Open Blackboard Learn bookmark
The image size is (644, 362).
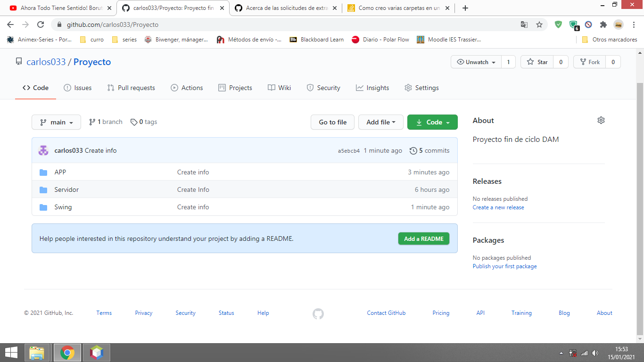[x=316, y=40]
